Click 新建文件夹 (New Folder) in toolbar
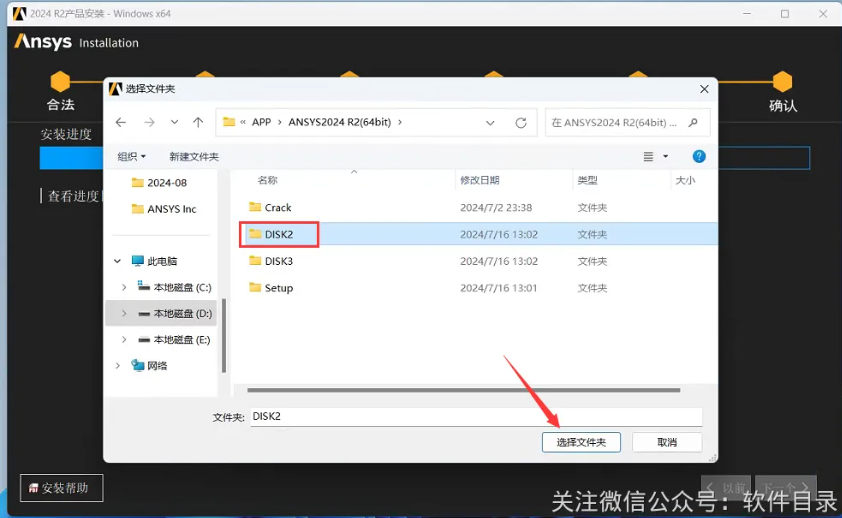The height and width of the screenshot is (518, 842). pyautogui.click(x=194, y=157)
